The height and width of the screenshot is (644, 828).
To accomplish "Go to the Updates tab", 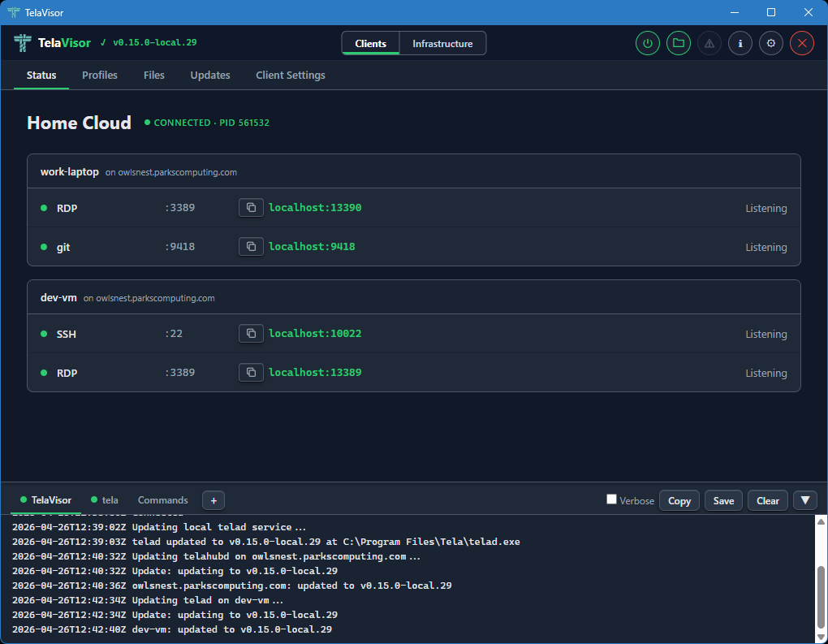I will (x=210, y=75).
